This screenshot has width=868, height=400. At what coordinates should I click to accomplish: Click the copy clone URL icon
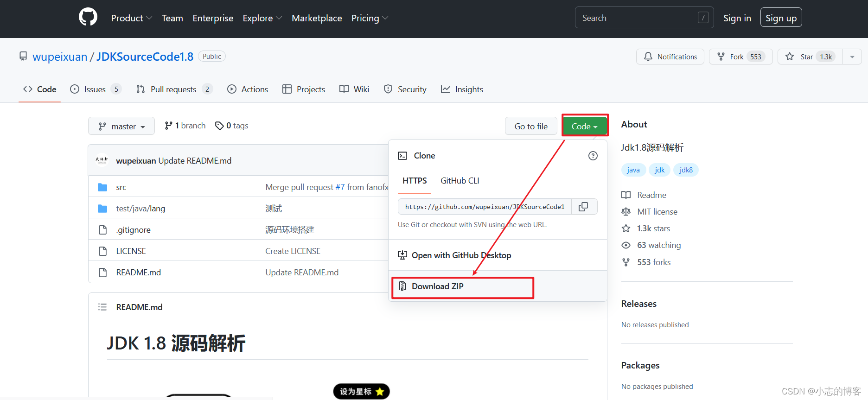click(584, 207)
